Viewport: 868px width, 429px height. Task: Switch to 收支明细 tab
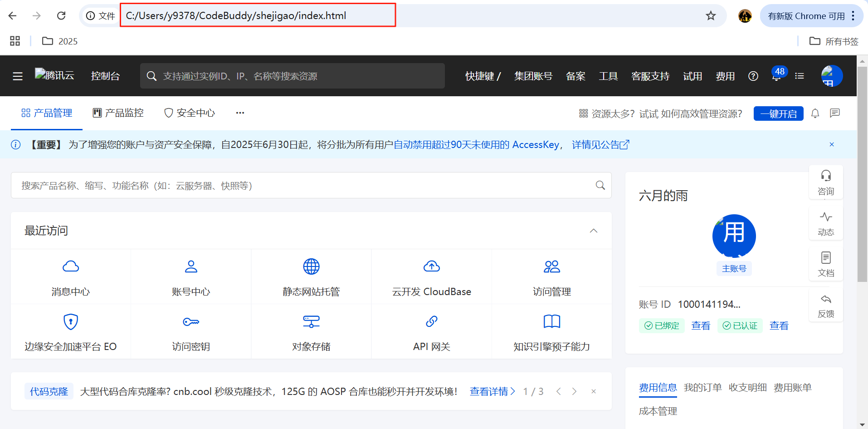748,388
